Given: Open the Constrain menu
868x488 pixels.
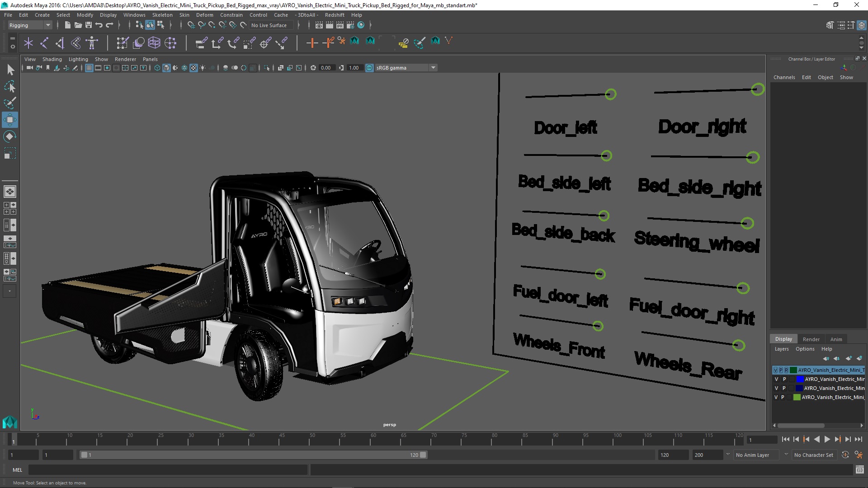Looking at the screenshot, I should coord(231,15).
